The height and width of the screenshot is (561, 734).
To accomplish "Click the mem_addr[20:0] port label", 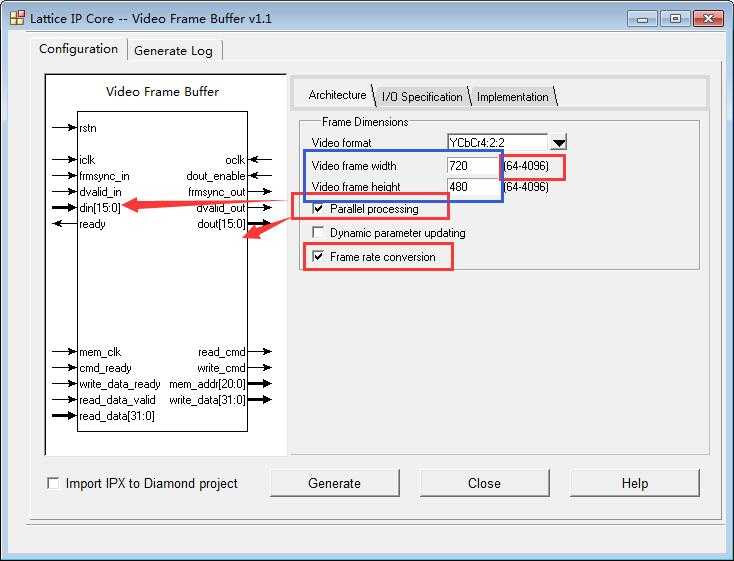I will (x=207, y=384).
